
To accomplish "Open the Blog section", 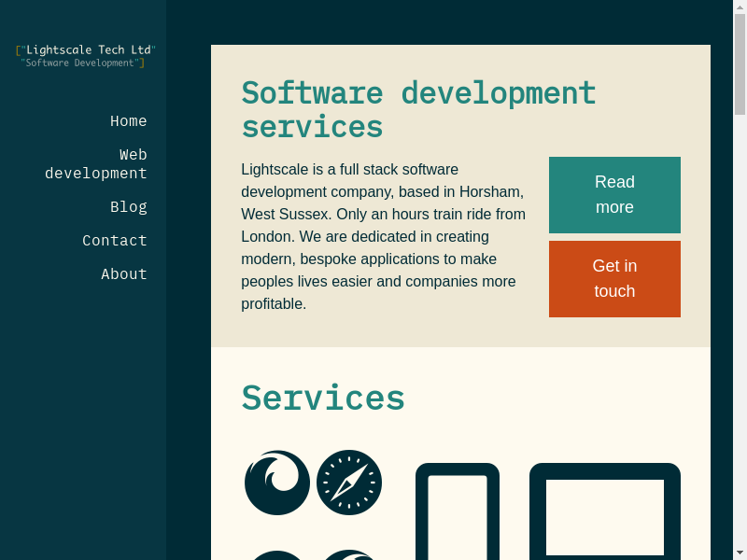I will pyautogui.click(x=128, y=207).
